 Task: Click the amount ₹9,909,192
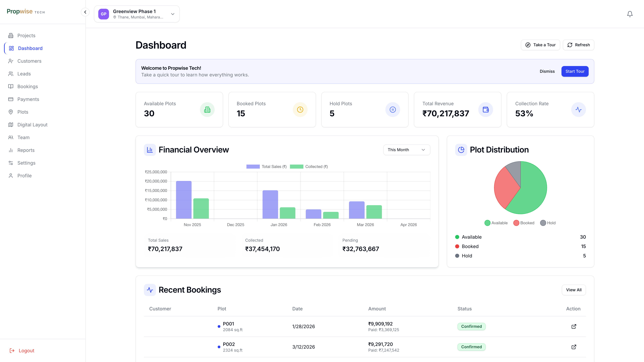pos(380,324)
